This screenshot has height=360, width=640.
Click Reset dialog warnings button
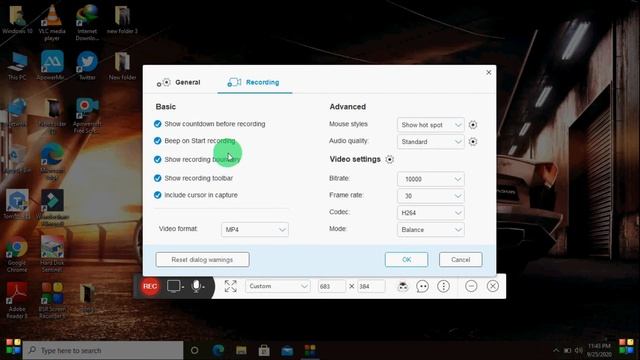point(202,260)
